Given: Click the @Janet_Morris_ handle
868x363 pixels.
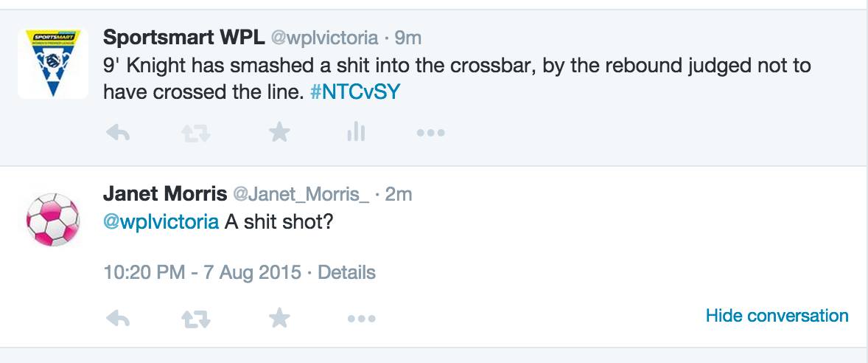Looking at the screenshot, I should [x=301, y=194].
